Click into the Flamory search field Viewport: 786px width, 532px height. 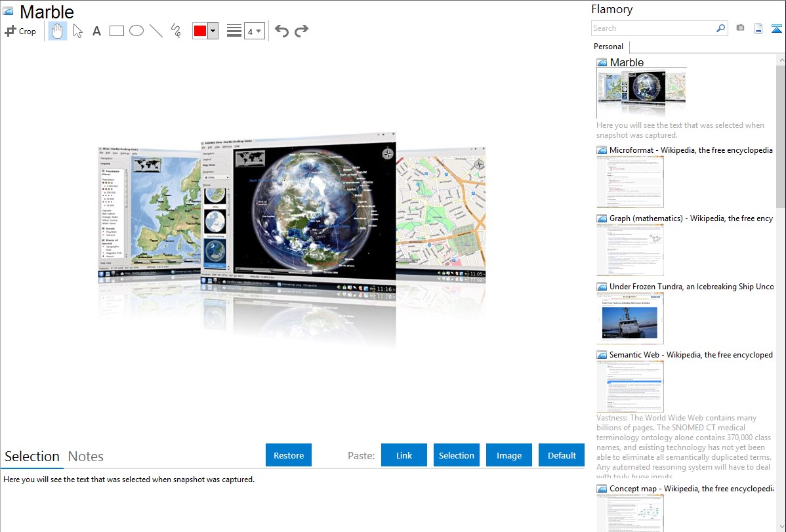click(x=653, y=28)
